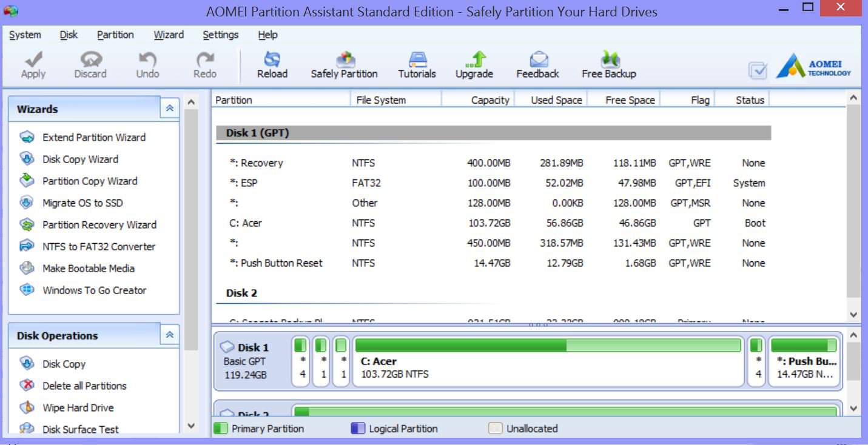The height and width of the screenshot is (445, 868).
Task: Sort by Capacity column header
Action: (478, 100)
